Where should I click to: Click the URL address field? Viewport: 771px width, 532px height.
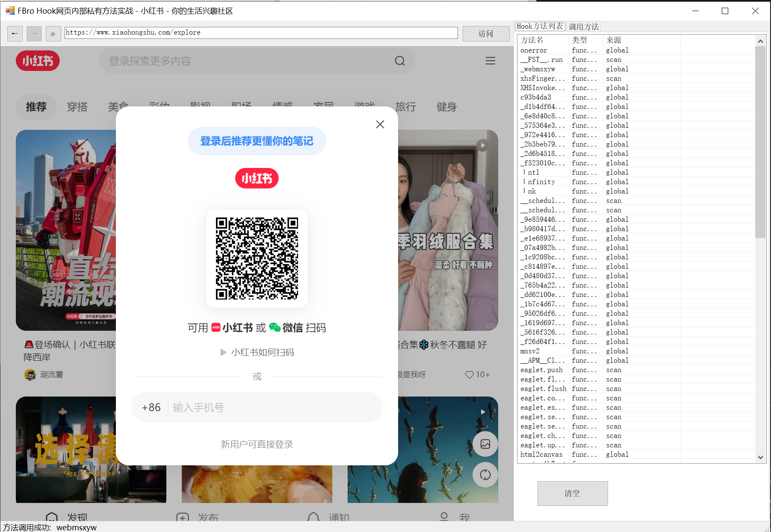(x=261, y=32)
